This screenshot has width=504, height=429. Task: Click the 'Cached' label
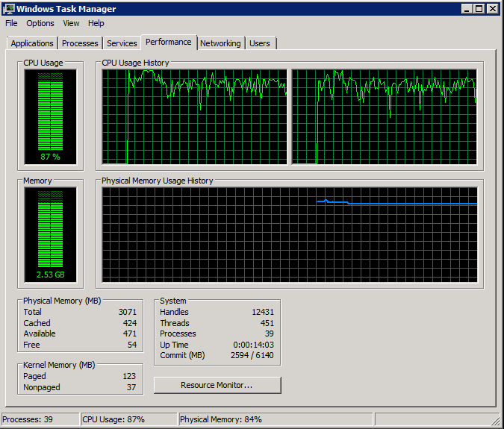tap(37, 323)
